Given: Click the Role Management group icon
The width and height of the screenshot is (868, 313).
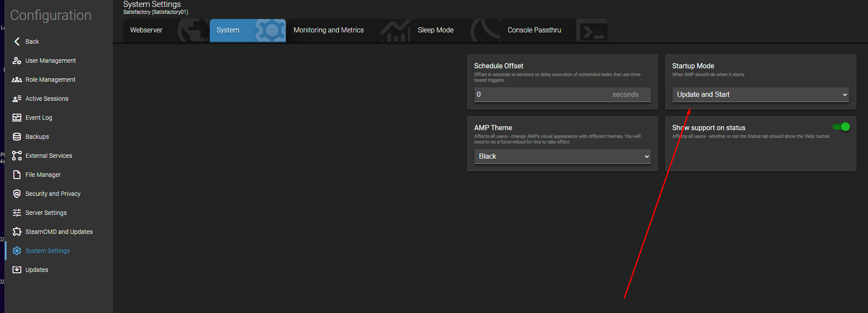Looking at the screenshot, I should point(17,80).
